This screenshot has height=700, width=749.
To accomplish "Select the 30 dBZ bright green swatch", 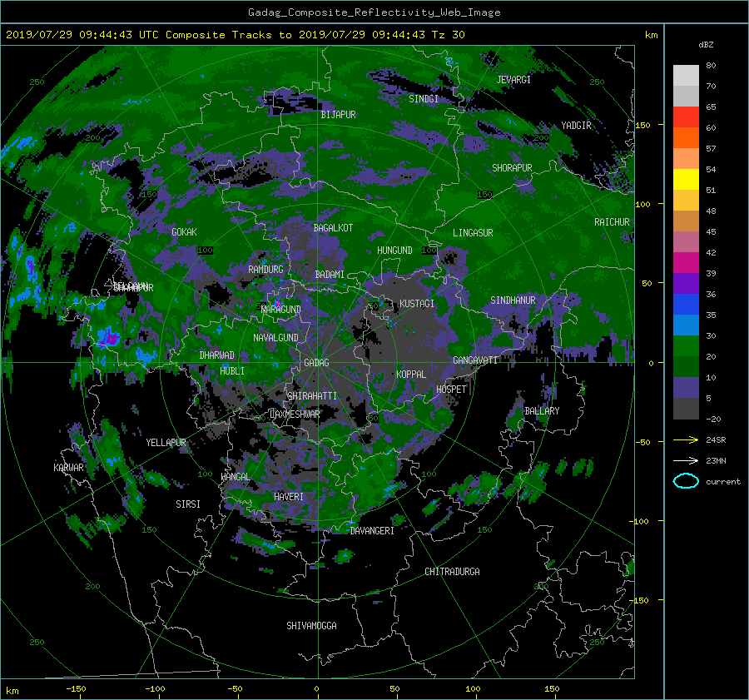I will [686, 346].
